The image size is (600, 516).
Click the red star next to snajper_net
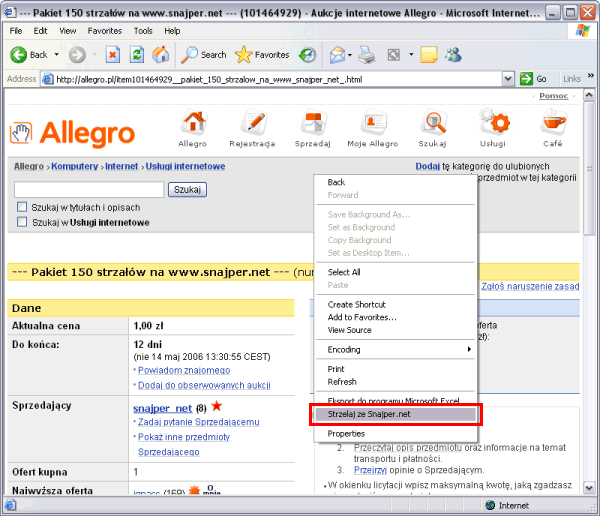(217, 405)
